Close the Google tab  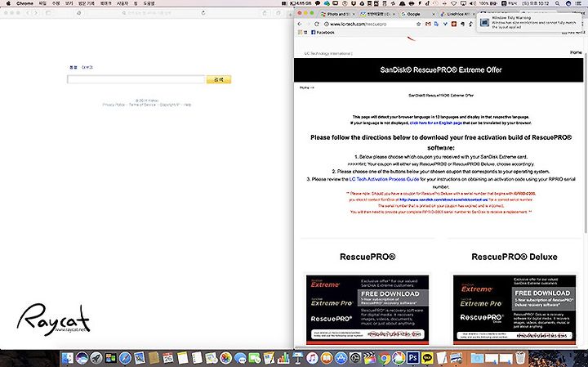pyautogui.click(x=434, y=14)
